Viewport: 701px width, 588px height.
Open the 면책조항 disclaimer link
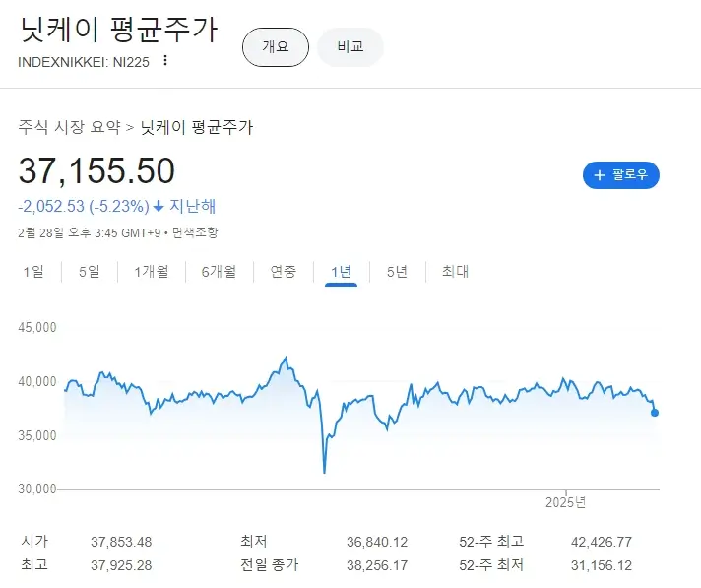tap(195, 233)
